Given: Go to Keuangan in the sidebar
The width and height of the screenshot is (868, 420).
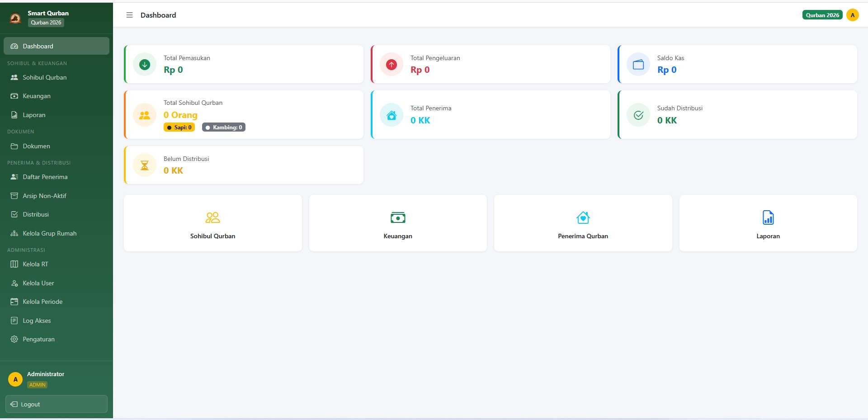Looking at the screenshot, I should (57, 96).
